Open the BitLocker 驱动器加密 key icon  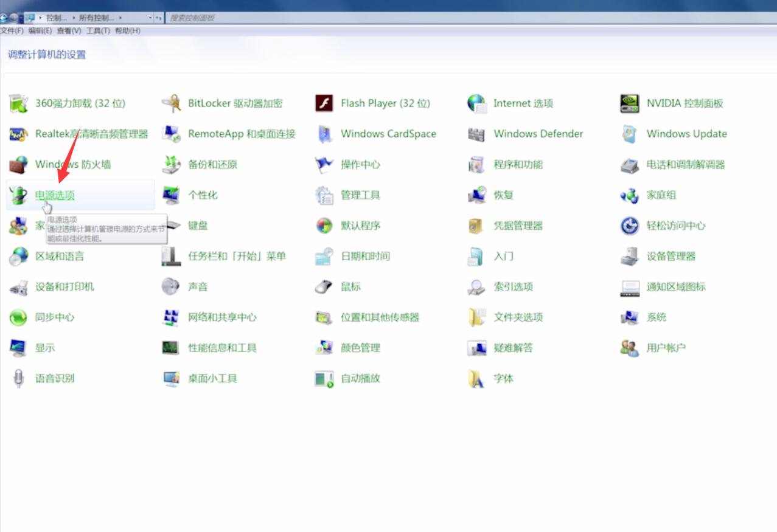point(172,103)
